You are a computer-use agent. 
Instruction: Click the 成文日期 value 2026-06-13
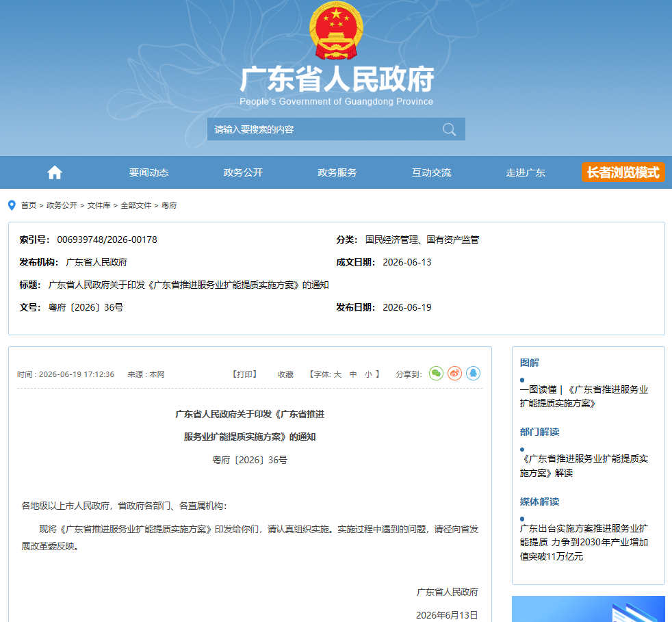pyautogui.click(x=406, y=262)
